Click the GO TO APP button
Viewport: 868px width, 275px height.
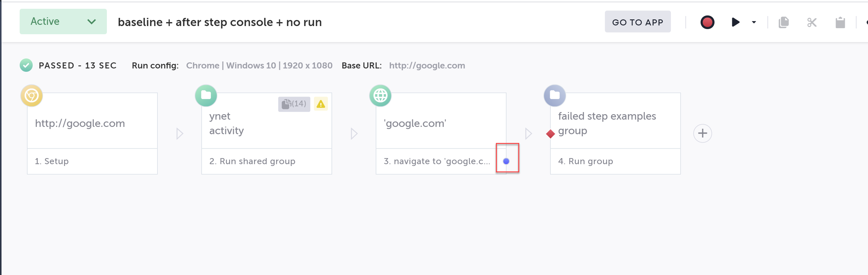coord(638,22)
